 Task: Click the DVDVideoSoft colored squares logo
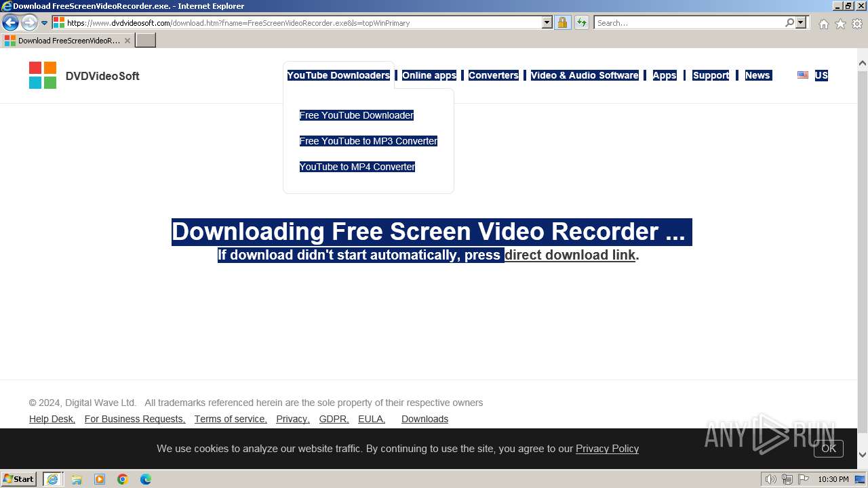click(x=43, y=75)
